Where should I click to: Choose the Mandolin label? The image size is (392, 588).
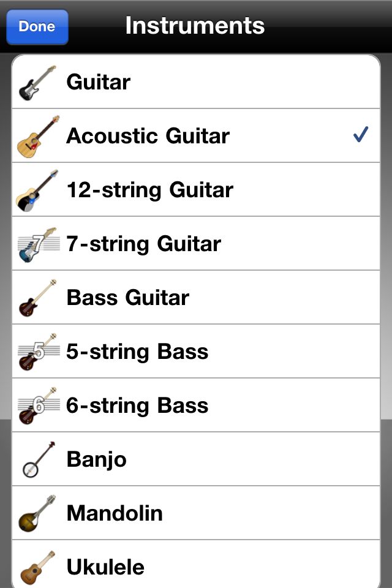(x=115, y=513)
